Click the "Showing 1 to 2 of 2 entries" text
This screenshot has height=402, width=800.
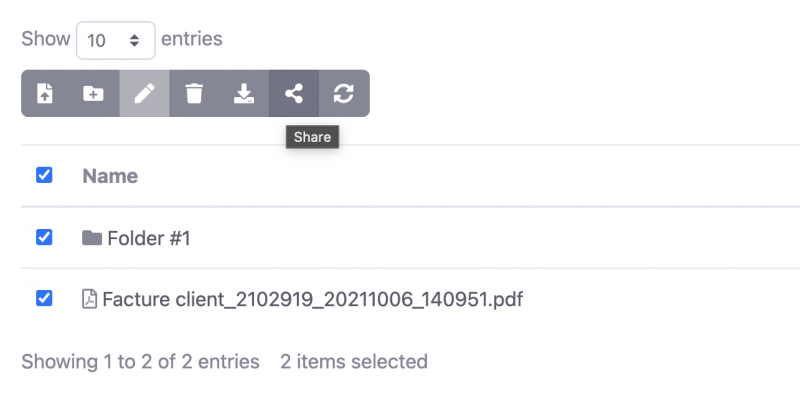140,361
